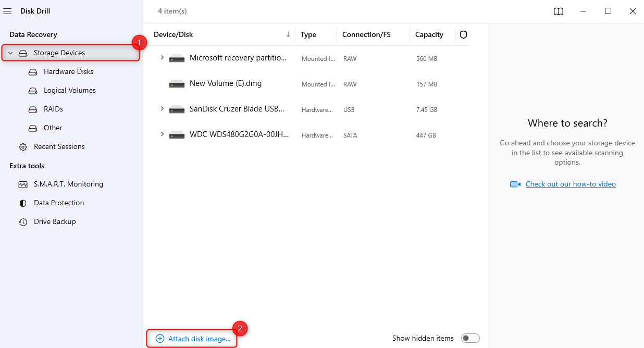Select Recent Sessions in the sidebar
644x348 pixels.
coord(59,146)
